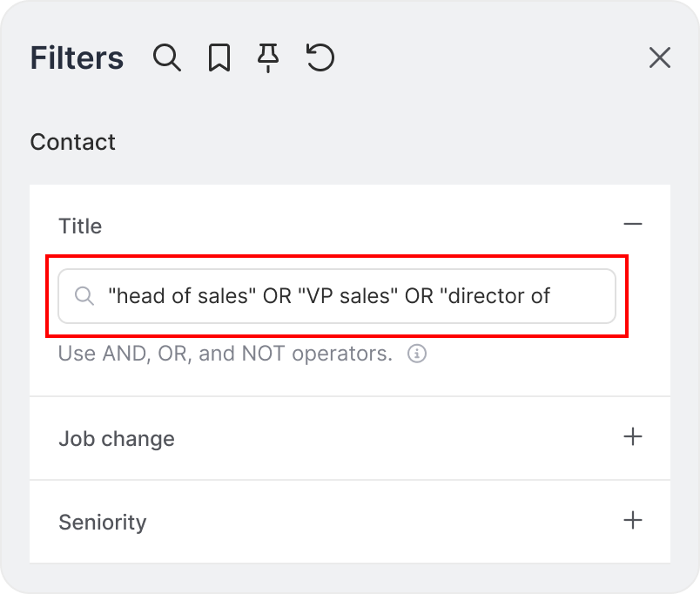Pin the Filters panel
Viewport: 700px width, 594px height.
tap(269, 58)
